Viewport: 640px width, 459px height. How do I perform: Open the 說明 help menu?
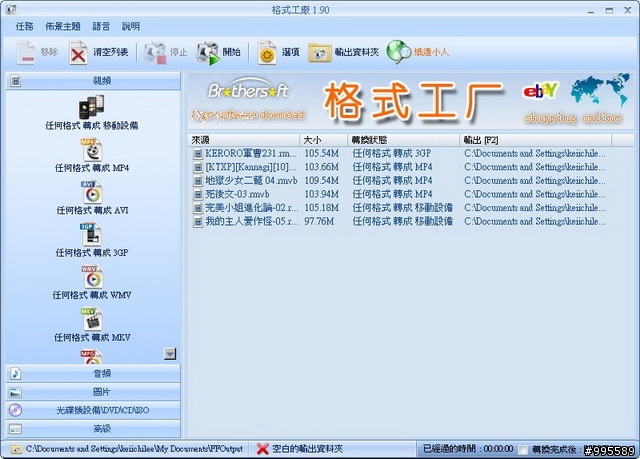(131, 27)
